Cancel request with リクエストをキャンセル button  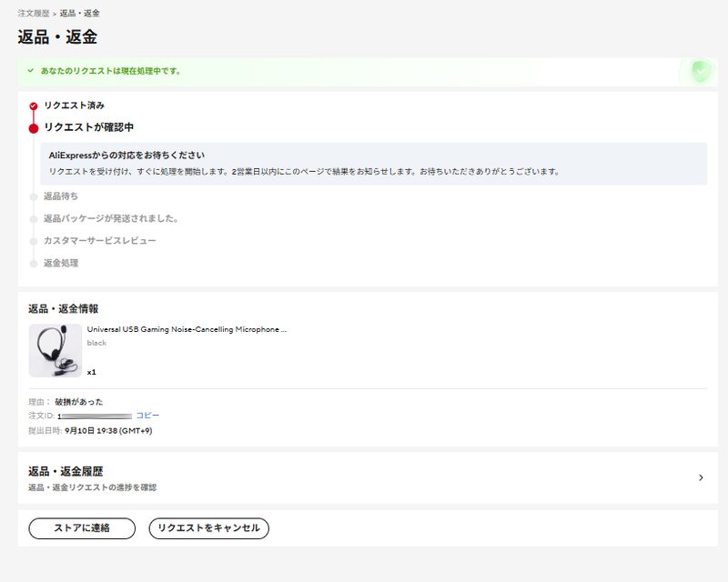point(209,528)
